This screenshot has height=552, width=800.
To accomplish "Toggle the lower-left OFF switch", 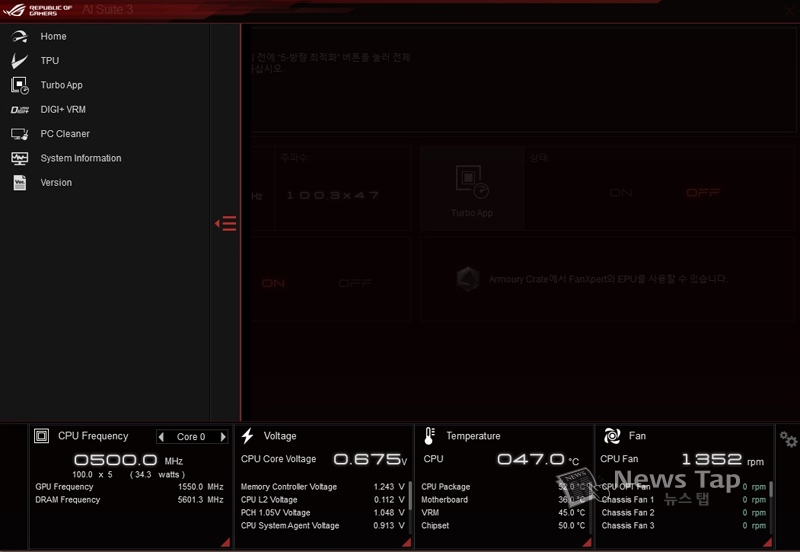I will [x=355, y=284].
